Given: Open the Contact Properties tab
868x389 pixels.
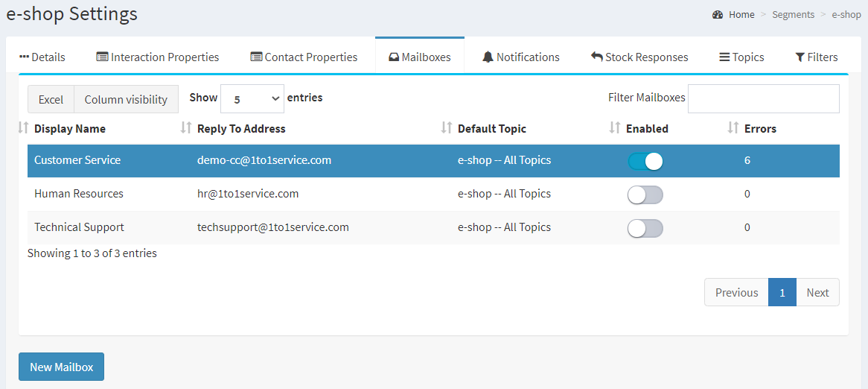Looking at the screenshot, I should tap(304, 57).
